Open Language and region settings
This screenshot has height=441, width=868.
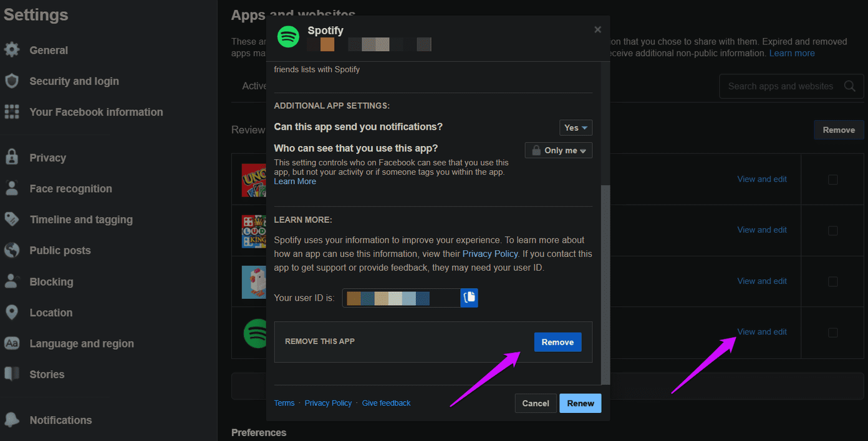click(x=82, y=343)
